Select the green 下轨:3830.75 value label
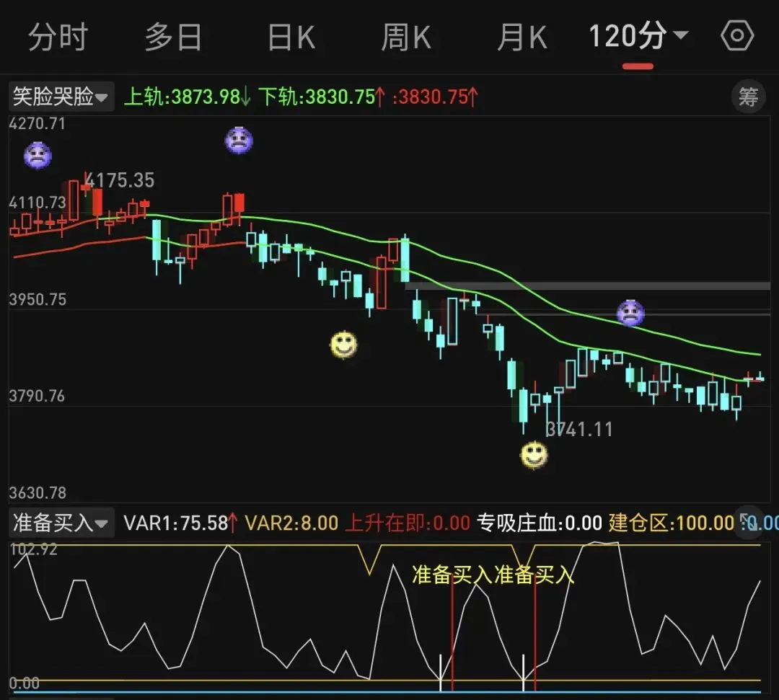 pyautogui.click(x=322, y=97)
